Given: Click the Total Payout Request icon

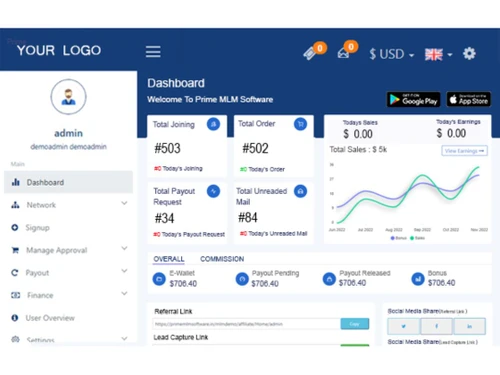Looking at the screenshot, I should 213,191.
